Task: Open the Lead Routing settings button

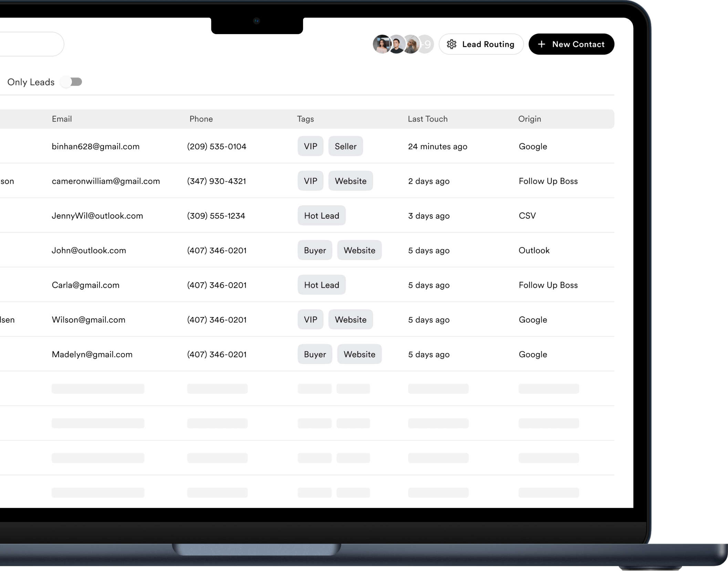Action: 481,44
